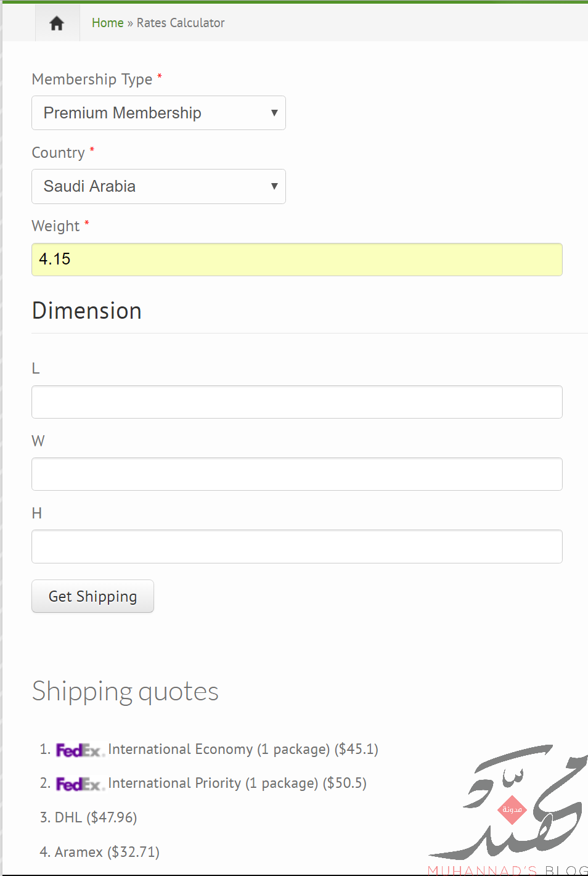This screenshot has height=876, width=588.
Task: Click the Saudi Arabia dropdown arrow
Action: (274, 186)
